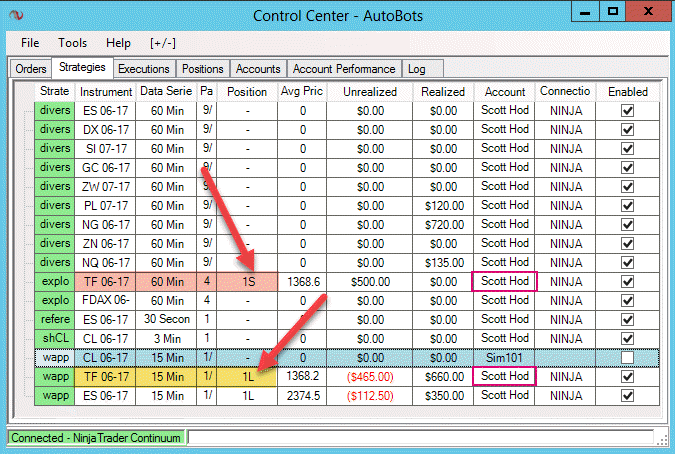
Task: Click the $135.00 realized value
Action: pos(443,263)
